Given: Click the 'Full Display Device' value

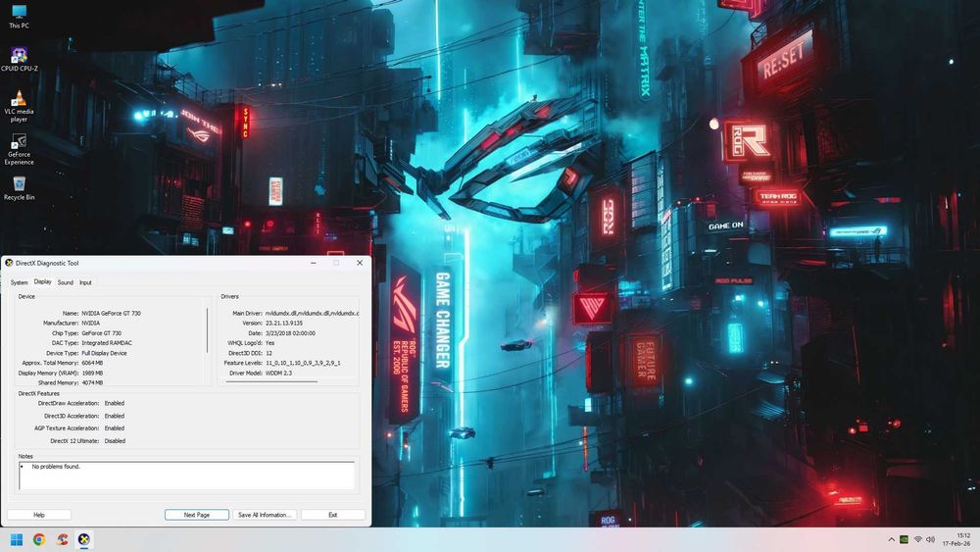Looking at the screenshot, I should tap(105, 353).
